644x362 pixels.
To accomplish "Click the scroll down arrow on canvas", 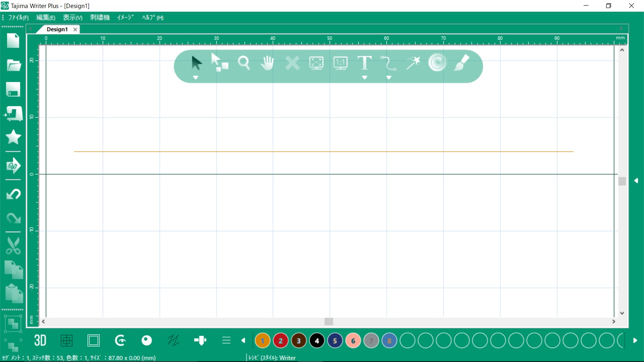I will click(x=622, y=313).
